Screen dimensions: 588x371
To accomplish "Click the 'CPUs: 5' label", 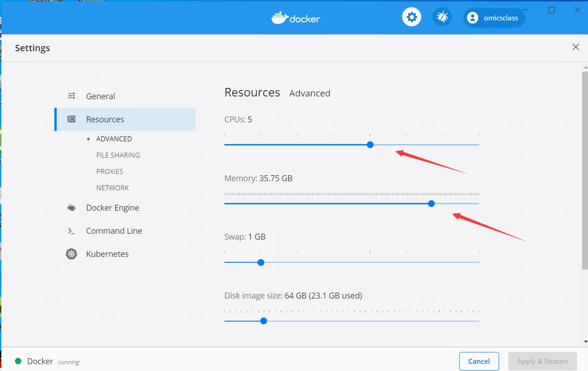I will tap(238, 120).
